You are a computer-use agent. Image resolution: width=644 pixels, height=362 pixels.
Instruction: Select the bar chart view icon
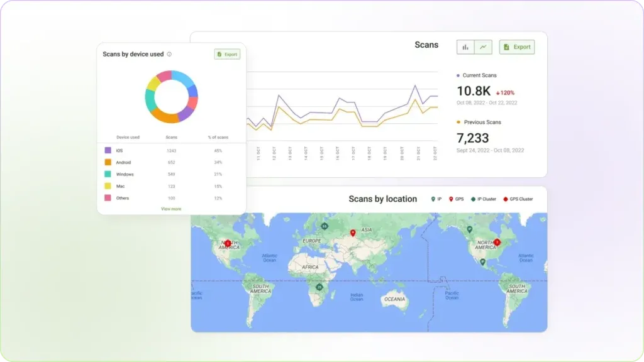point(465,47)
